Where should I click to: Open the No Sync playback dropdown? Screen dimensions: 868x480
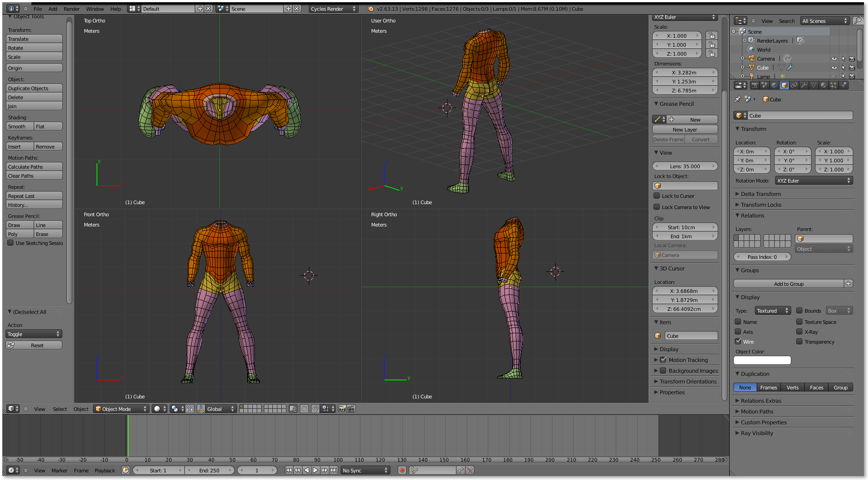click(365, 470)
